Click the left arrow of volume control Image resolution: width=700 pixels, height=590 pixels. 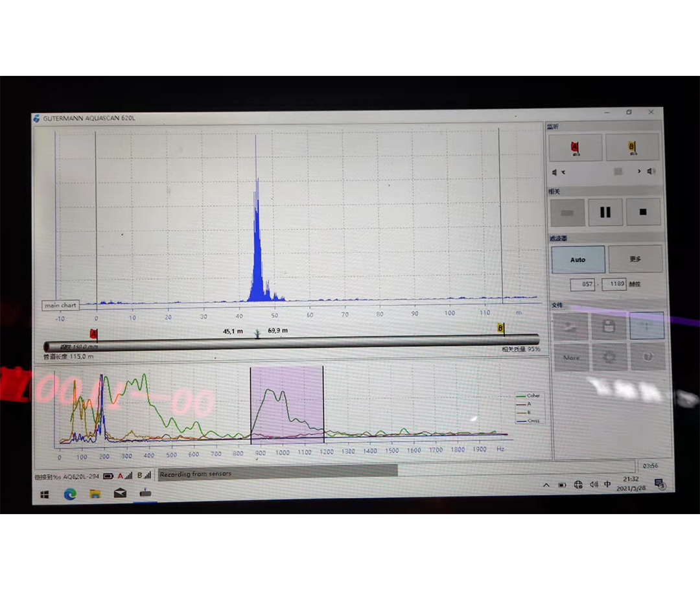click(x=563, y=172)
